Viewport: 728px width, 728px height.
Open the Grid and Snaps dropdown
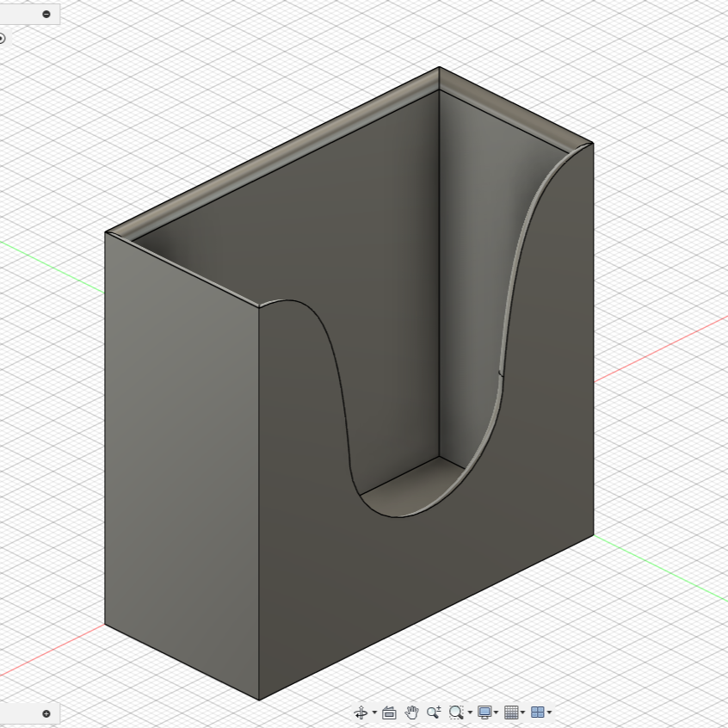point(522,713)
